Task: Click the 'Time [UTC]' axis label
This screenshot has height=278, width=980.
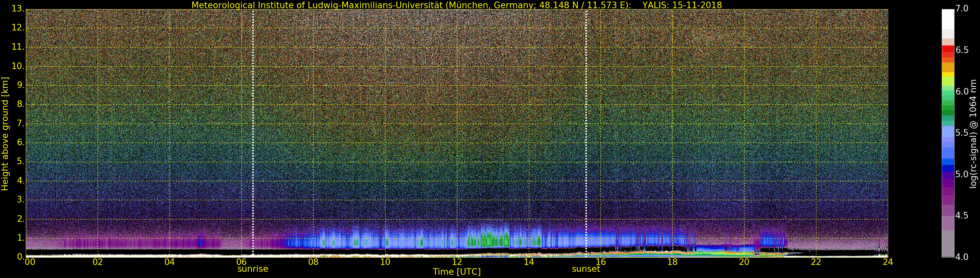Action: [x=457, y=271]
